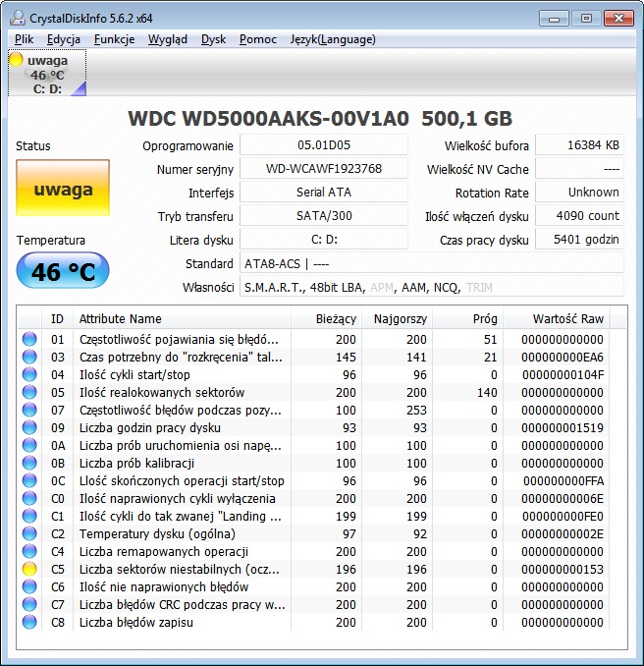The image size is (644, 666).
Task: Click the ID column header
Action: click(57, 318)
